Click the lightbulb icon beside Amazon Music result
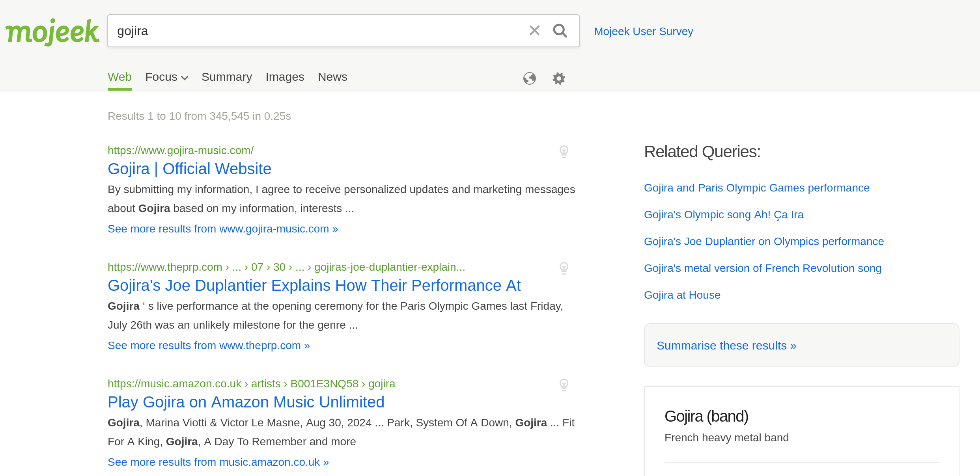Image resolution: width=980 pixels, height=476 pixels. 564,385
